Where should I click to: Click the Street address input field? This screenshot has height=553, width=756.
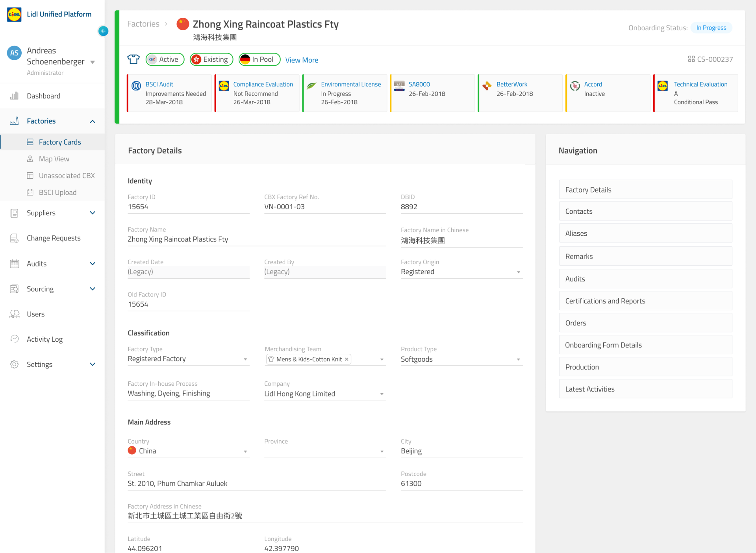(256, 483)
